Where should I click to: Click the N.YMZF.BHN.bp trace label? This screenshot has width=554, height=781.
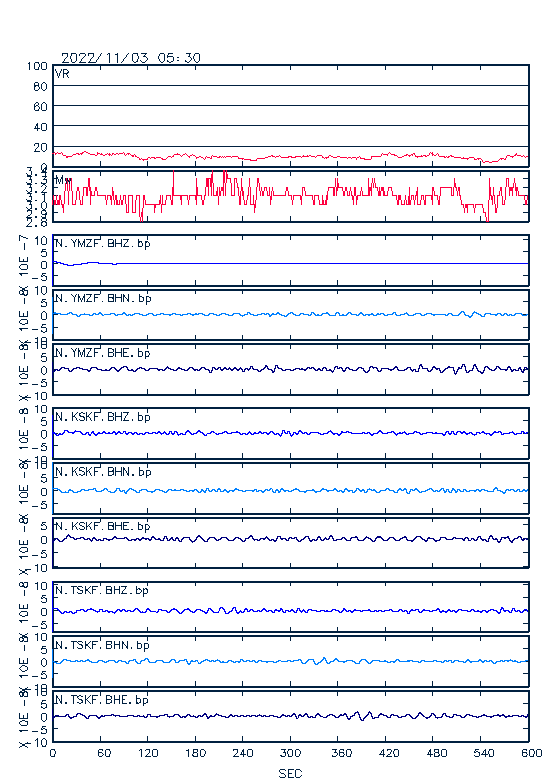[103, 298]
